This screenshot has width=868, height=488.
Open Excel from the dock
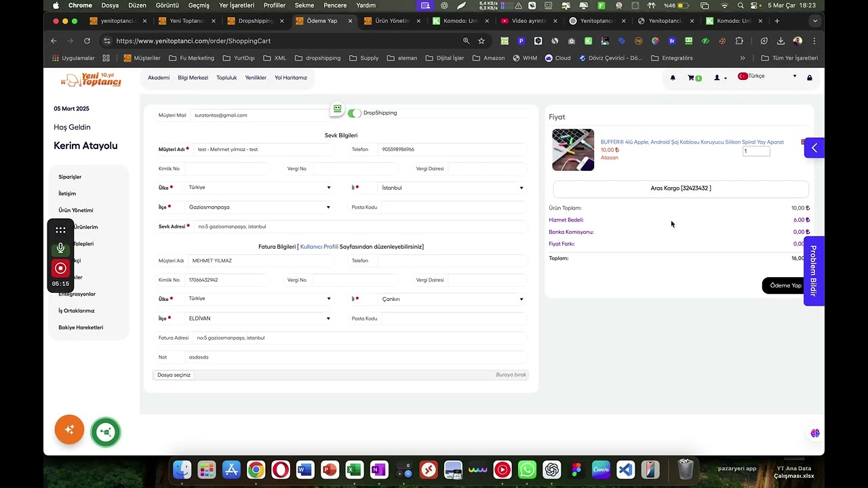(354, 469)
